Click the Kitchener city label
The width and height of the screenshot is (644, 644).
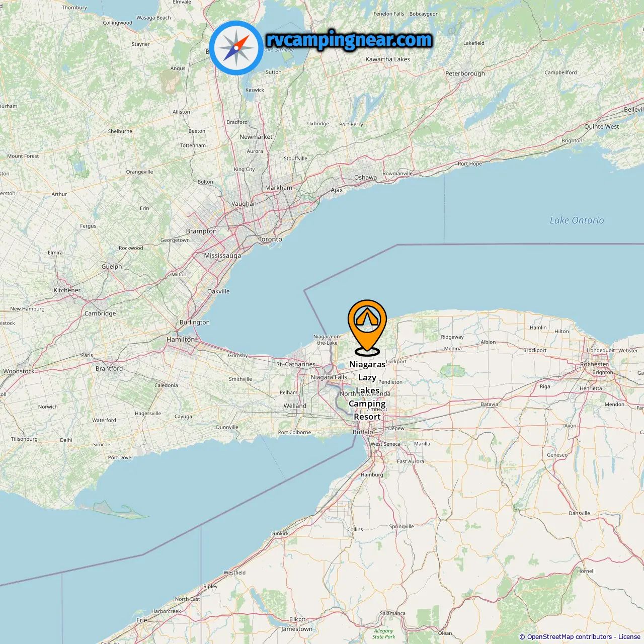tap(67, 290)
